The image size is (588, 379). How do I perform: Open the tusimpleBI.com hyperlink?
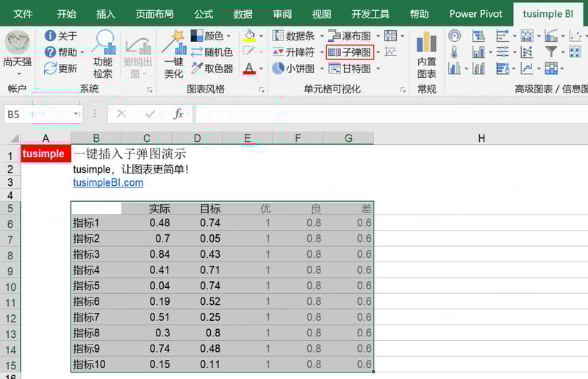tap(108, 183)
